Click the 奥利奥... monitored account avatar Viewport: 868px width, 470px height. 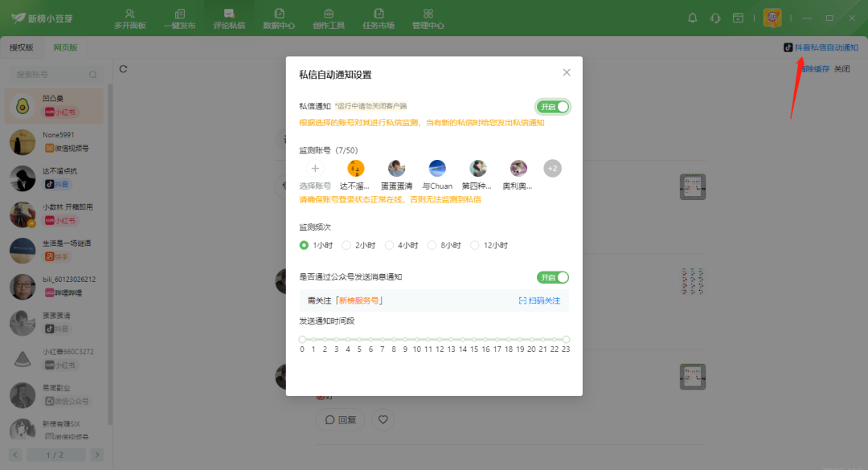click(x=518, y=168)
